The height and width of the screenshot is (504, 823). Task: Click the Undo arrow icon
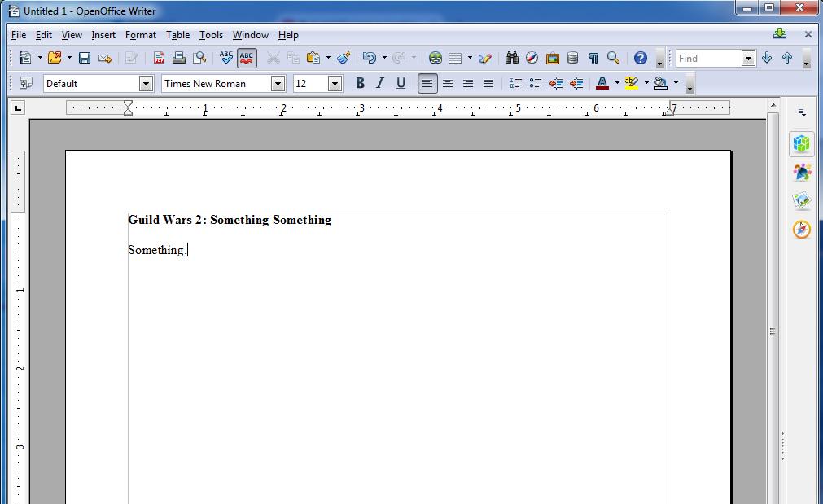[370, 58]
